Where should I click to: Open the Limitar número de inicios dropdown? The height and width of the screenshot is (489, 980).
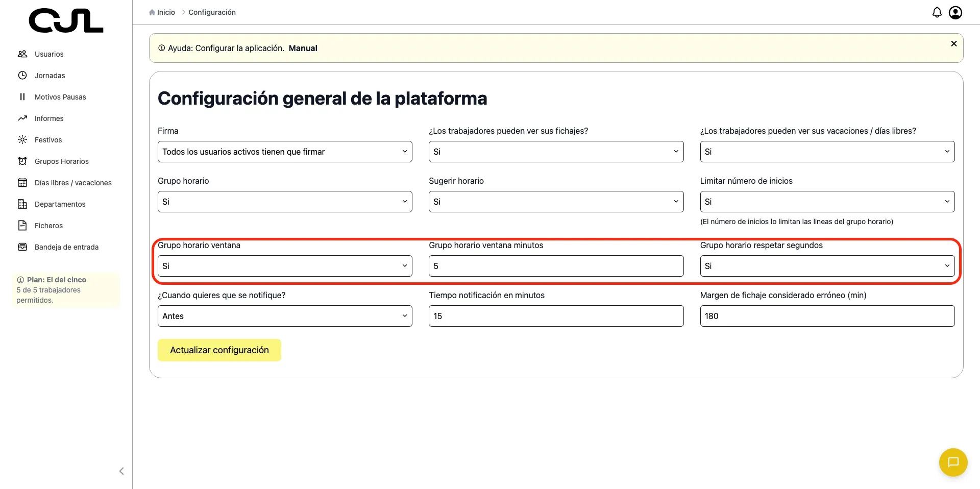[827, 202]
